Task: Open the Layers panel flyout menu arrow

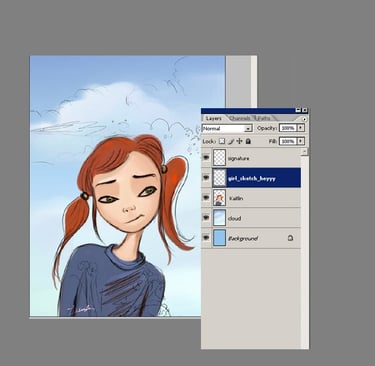Action: click(304, 119)
